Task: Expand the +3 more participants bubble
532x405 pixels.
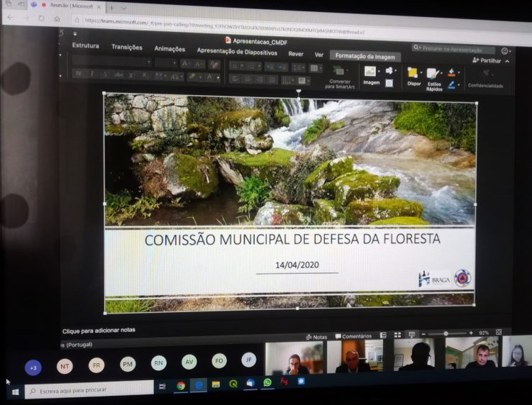Action: [x=33, y=367]
